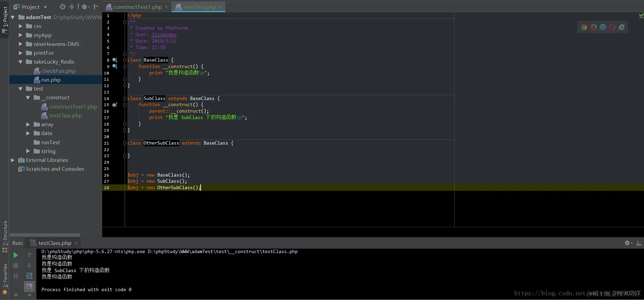Image resolution: width=644 pixels, height=300 pixels.
Task: Expand the nineHeavens-DMS folder
Action: click(x=20, y=44)
